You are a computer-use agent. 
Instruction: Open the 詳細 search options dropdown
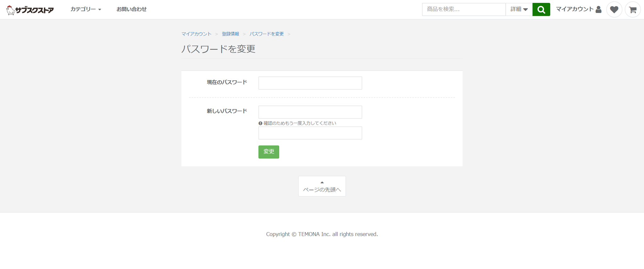519,9
